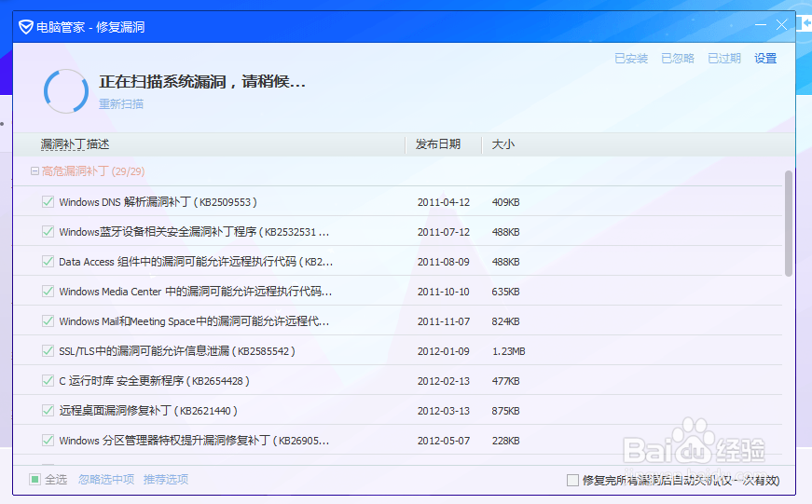
Task: Uncheck C 运行时库 安全更新程序 checkbox
Action: click(x=48, y=381)
